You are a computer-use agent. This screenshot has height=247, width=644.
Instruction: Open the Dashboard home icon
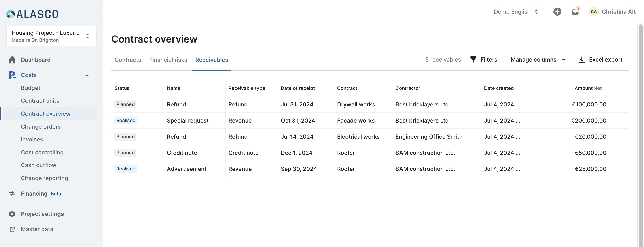tap(12, 60)
